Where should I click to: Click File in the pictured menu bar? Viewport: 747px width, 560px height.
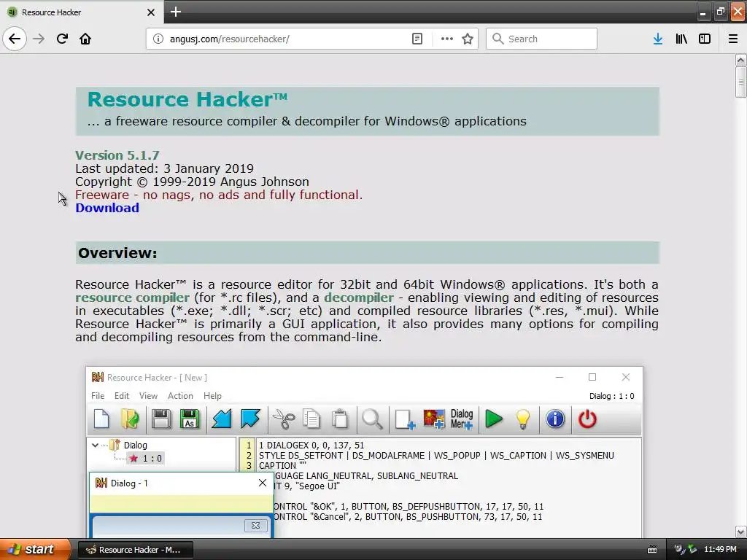(98, 396)
